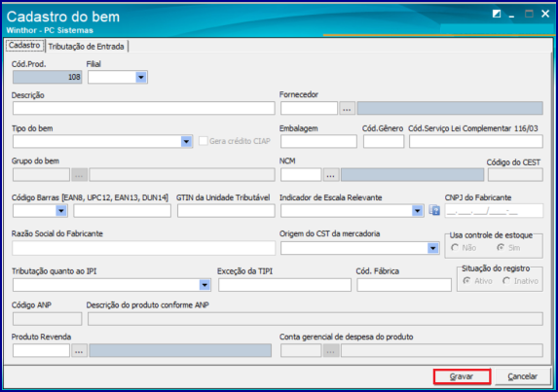
Task: Click the Fornecedor code input field
Action: (309, 108)
